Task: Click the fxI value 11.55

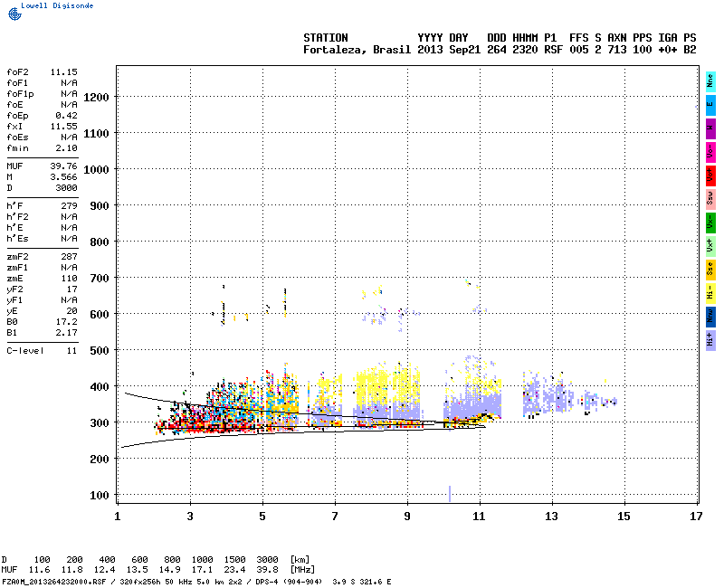Action: click(63, 127)
